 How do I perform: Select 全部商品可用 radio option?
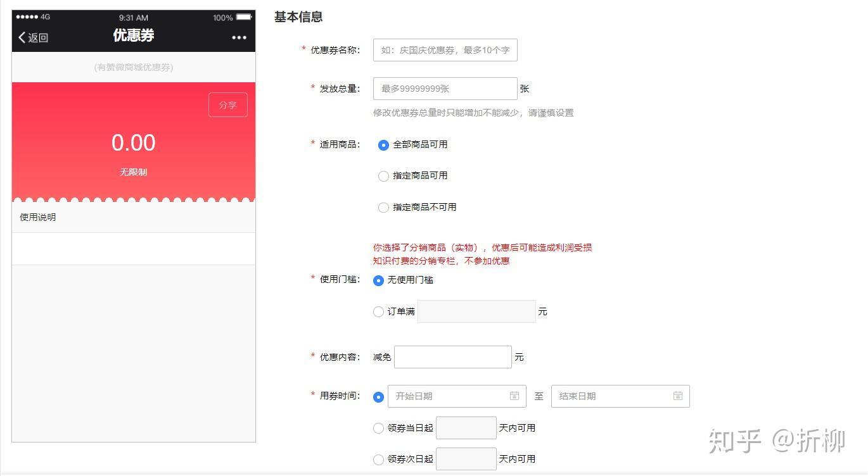coord(383,145)
